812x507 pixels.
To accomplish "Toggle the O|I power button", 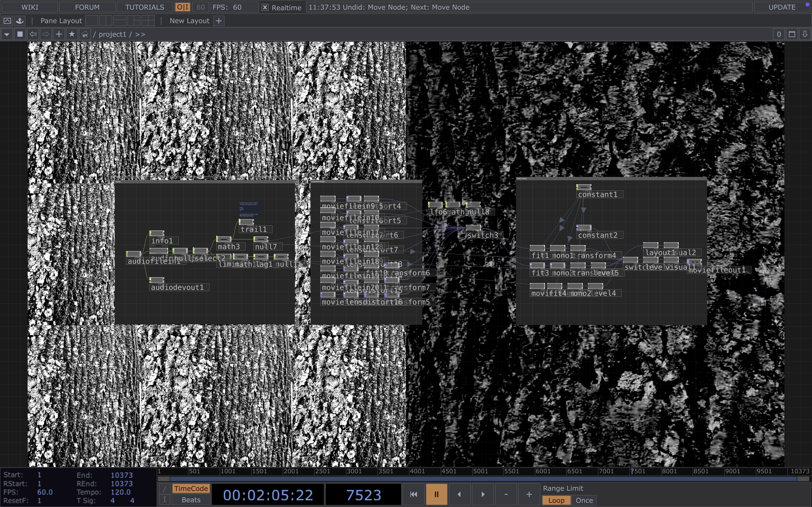I will point(183,7).
